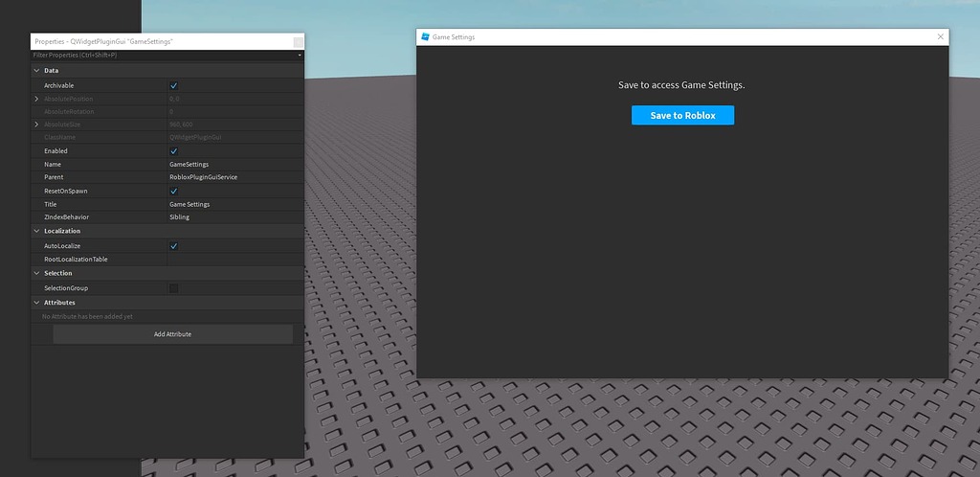Image resolution: width=980 pixels, height=477 pixels.
Task: Toggle the ResetOnSpawn checkbox
Action: coord(174,192)
